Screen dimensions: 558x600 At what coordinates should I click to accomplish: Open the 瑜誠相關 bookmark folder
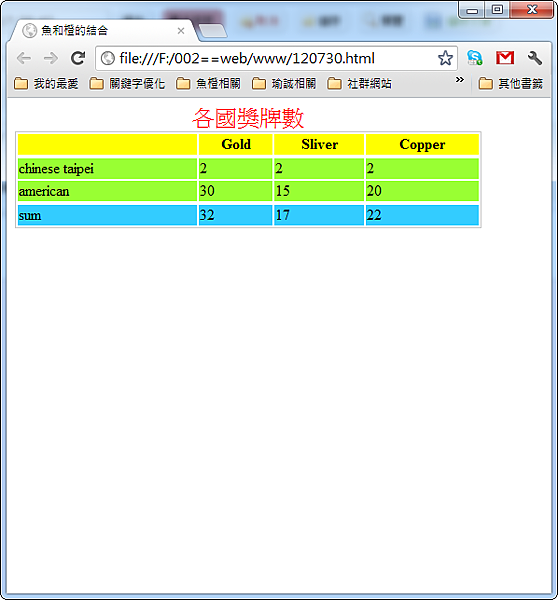tap(284, 83)
